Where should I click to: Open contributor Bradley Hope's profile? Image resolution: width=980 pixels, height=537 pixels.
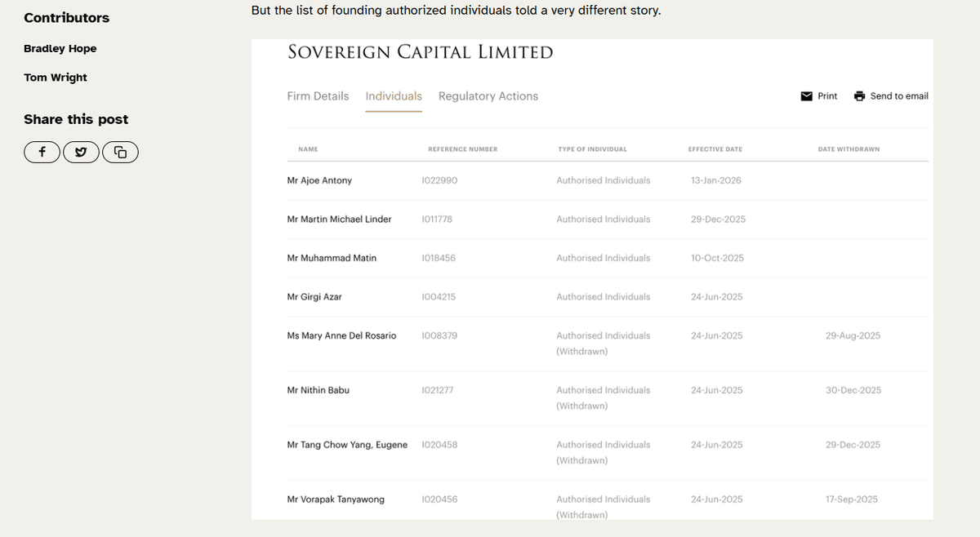(x=60, y=49)
